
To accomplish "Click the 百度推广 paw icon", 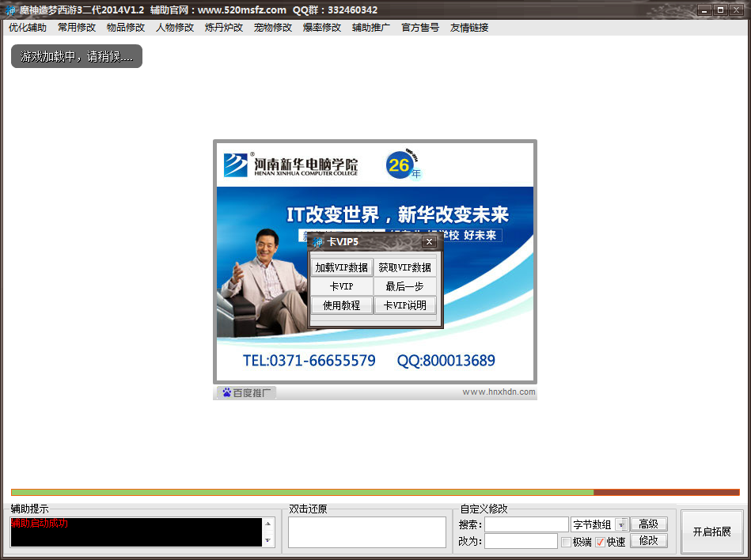I will click(x=226, y=392).
